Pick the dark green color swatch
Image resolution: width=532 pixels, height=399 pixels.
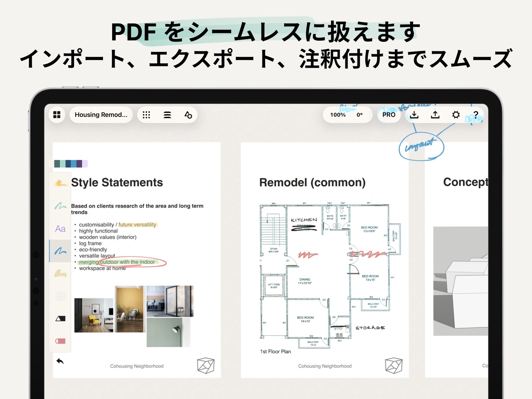click(x=57, y=164)
